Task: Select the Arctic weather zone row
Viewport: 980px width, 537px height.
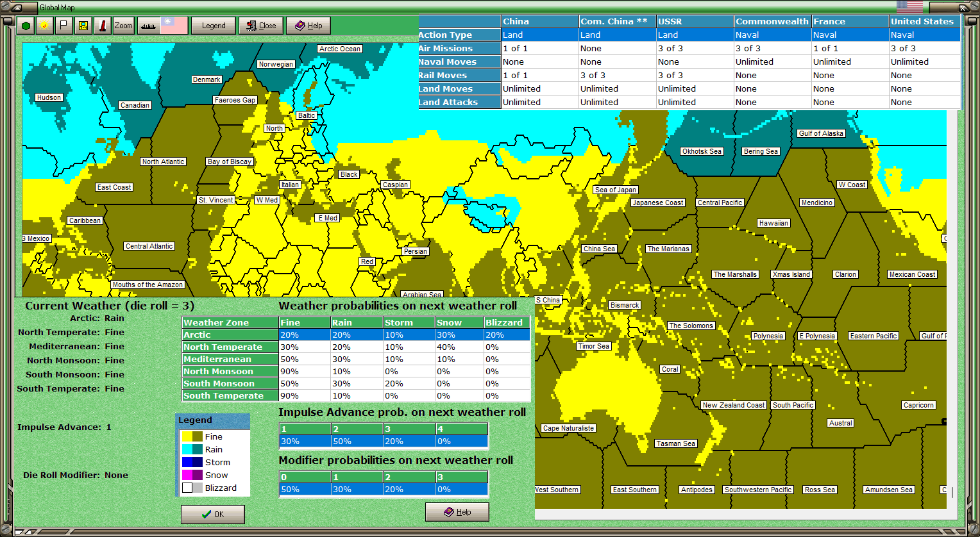Action: click(x=356, y=335)
